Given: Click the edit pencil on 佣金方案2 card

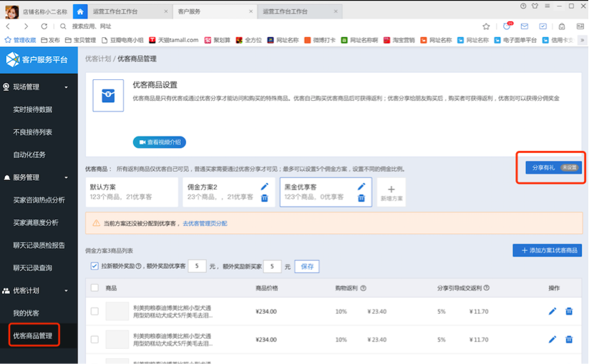Looking at the screenshot, I should click(x=264, y=187).
